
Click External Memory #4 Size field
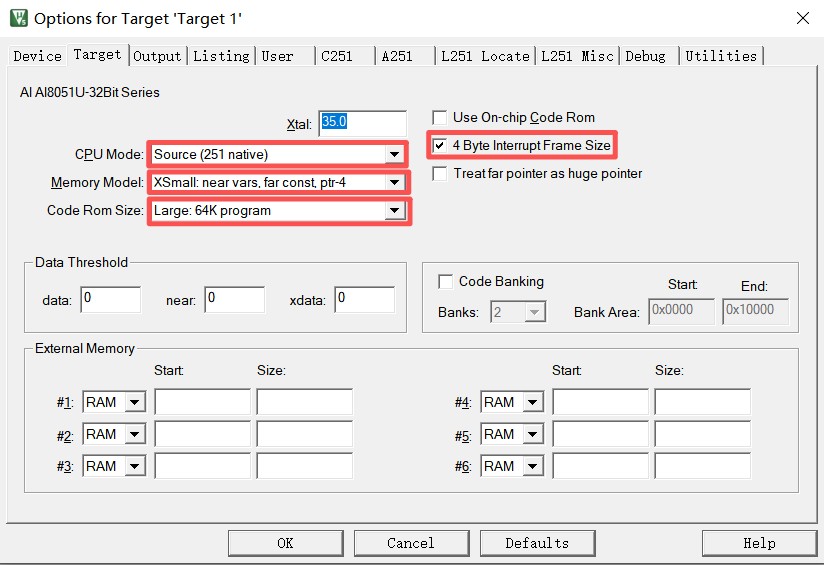point(702,402)
